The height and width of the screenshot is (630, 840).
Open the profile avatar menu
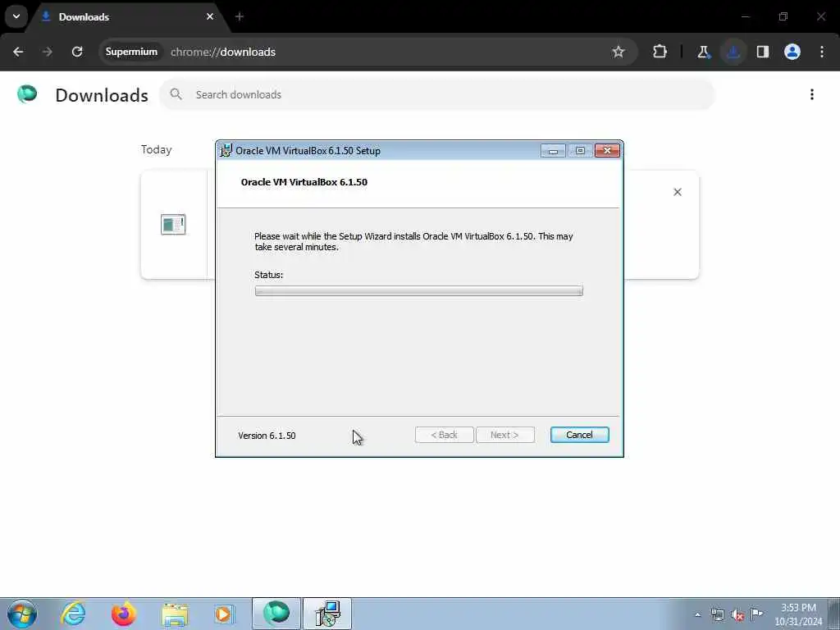[792, 52]
